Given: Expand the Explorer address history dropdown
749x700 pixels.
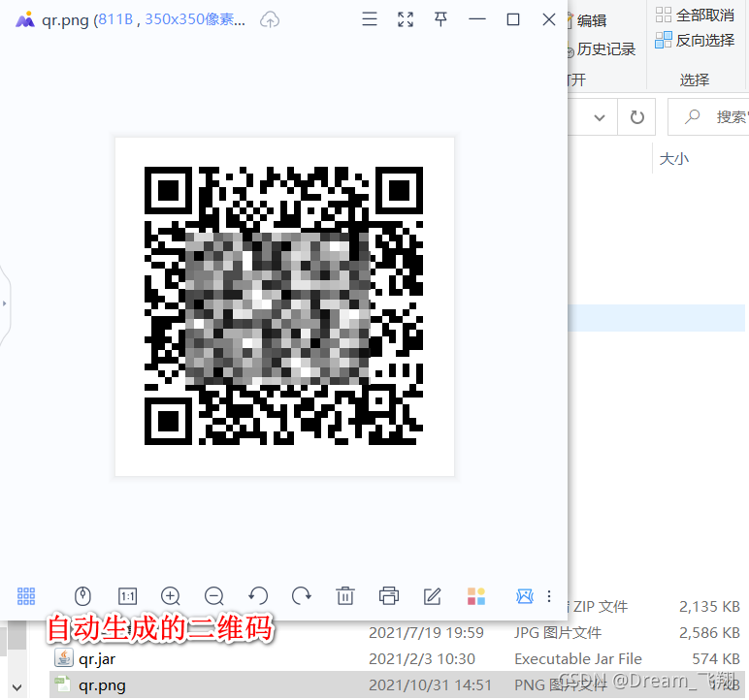Looking at the screenshot, I should pos(600,117).
